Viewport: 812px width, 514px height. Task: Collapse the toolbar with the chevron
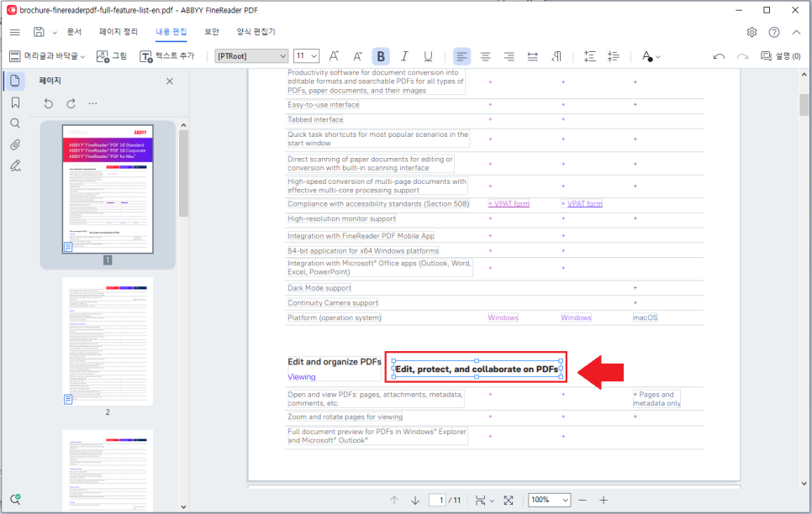(797, 32)
